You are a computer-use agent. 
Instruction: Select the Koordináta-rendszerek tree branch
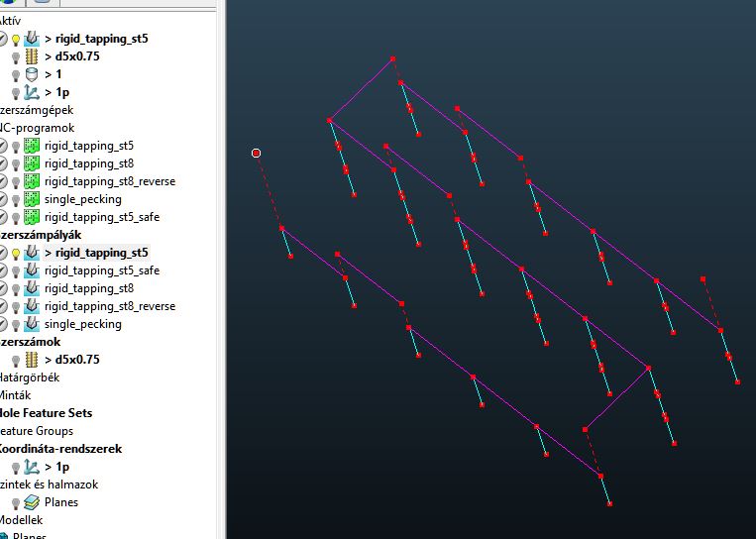tap(60, 449)
